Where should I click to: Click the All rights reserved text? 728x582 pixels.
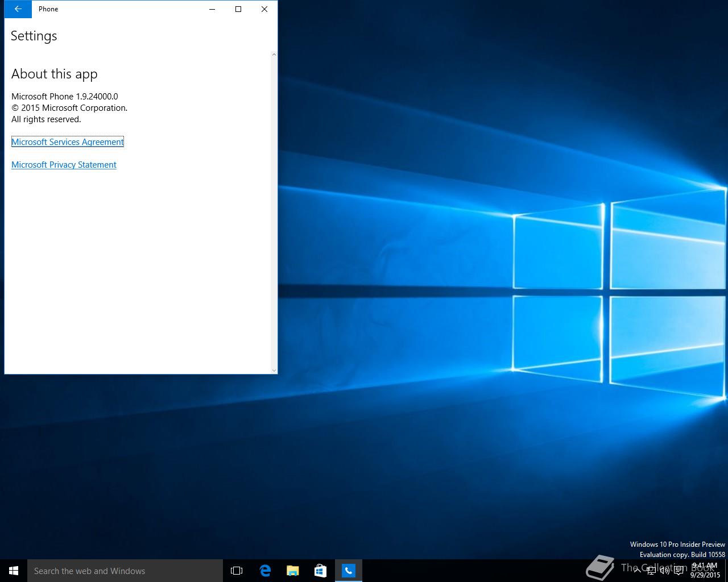point(46,119)
